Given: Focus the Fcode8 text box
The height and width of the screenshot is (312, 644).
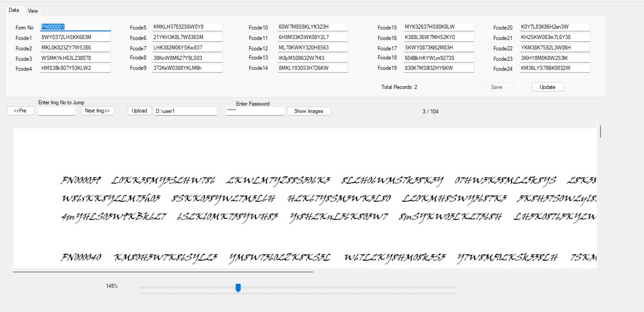Looking at the screenshot, I should (187, 58).
